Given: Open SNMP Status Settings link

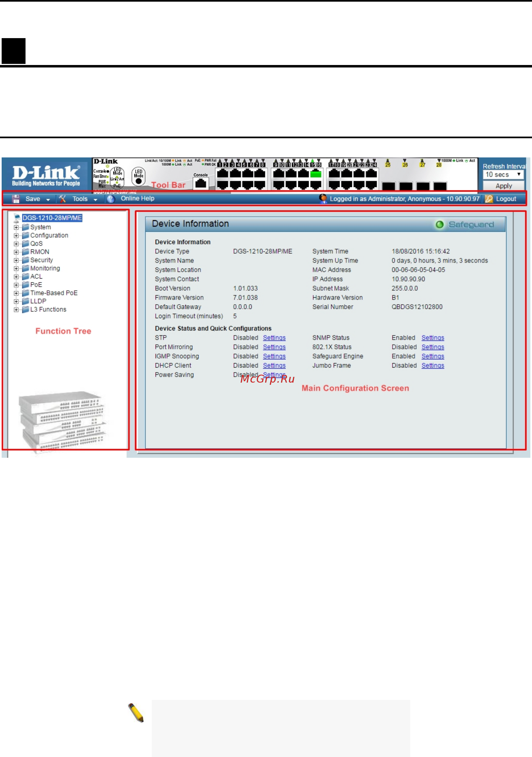Looking at the screenshot, I should [x=433, y=338].
